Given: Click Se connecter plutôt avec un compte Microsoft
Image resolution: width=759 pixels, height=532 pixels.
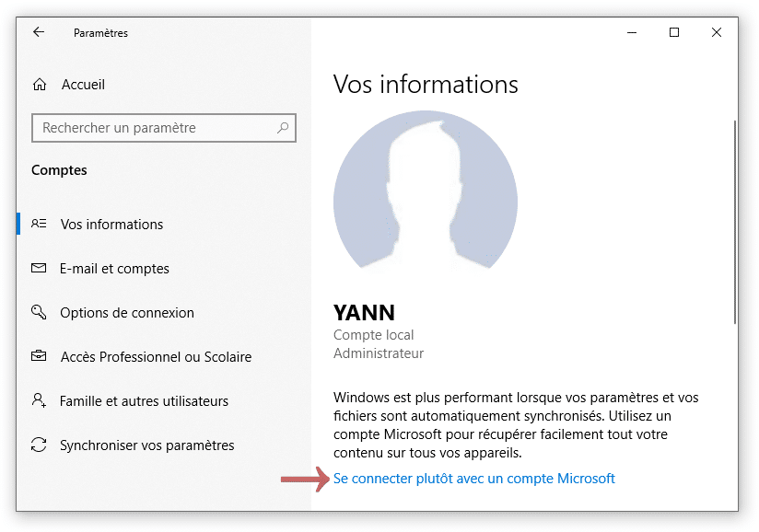Looking at the screenshot, I should point(474,479).
